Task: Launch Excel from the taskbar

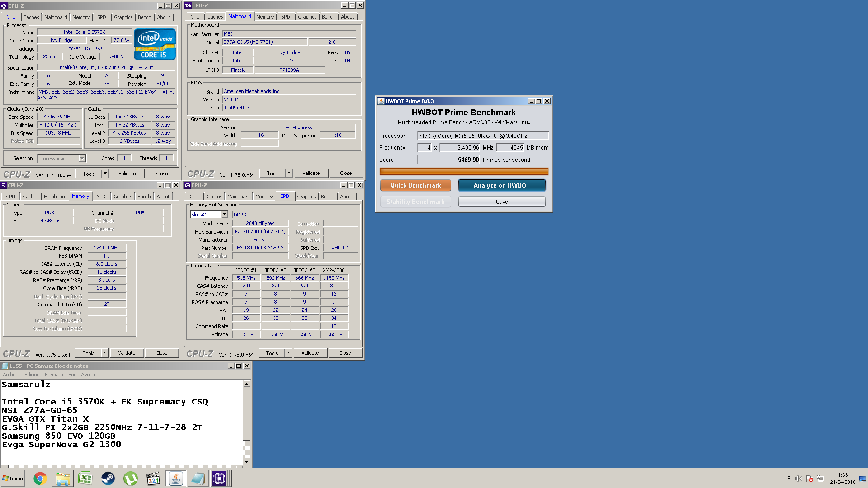Action: 85,479
